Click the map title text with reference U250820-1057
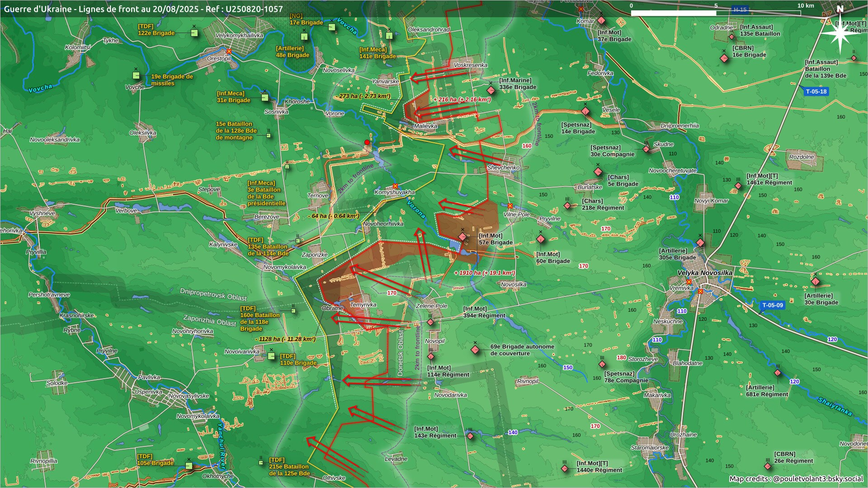This screenshot has width=868, height=488. tap(143, 9)
